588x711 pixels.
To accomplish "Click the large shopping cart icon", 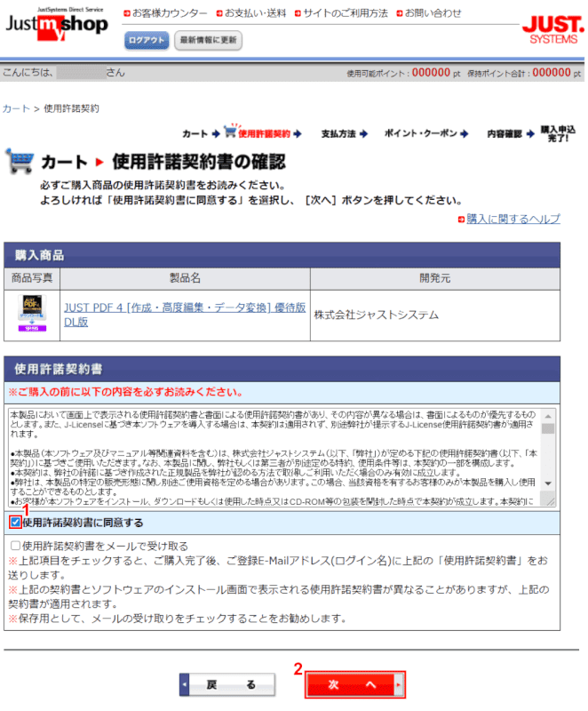I will click(20, 161).
